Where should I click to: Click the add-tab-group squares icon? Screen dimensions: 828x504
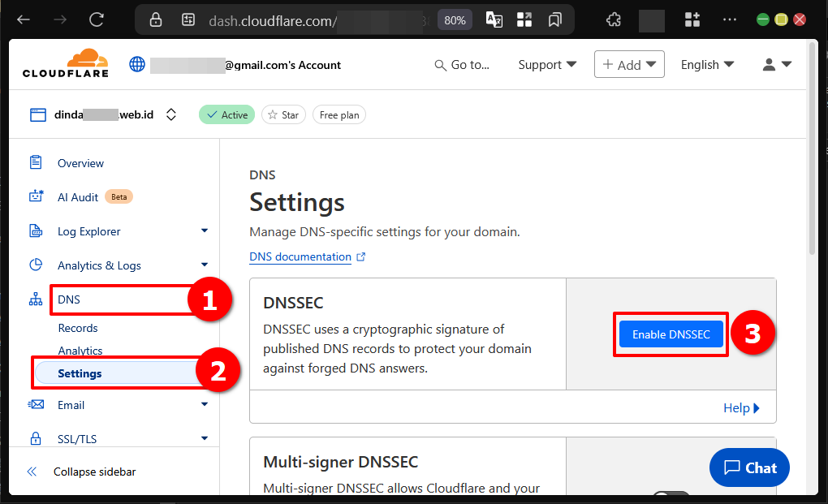coord(692,20)
